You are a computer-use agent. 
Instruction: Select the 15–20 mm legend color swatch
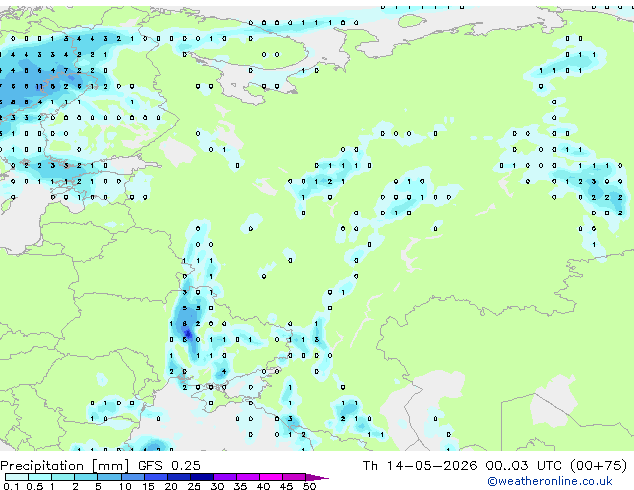(x=156, y=477)
